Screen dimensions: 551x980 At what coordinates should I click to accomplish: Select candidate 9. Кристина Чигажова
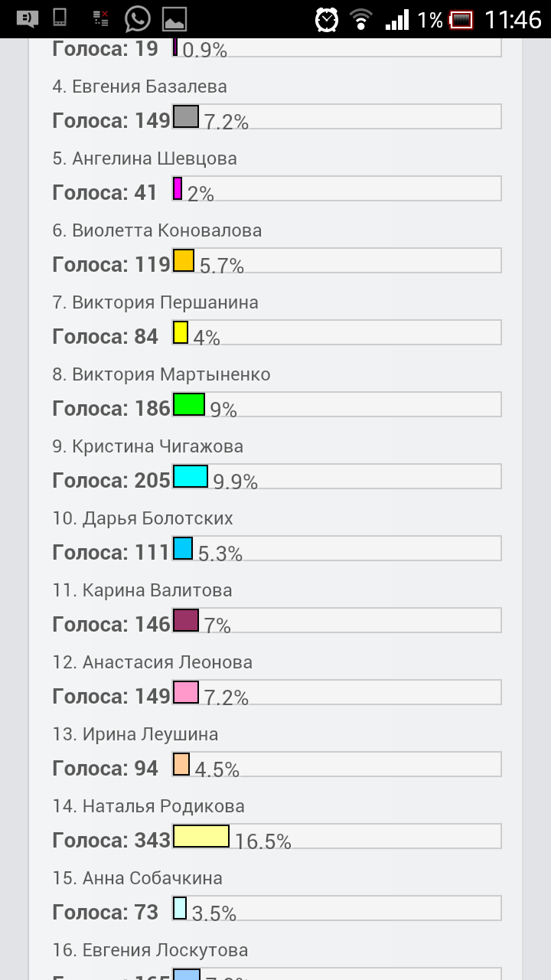(148, 447)
